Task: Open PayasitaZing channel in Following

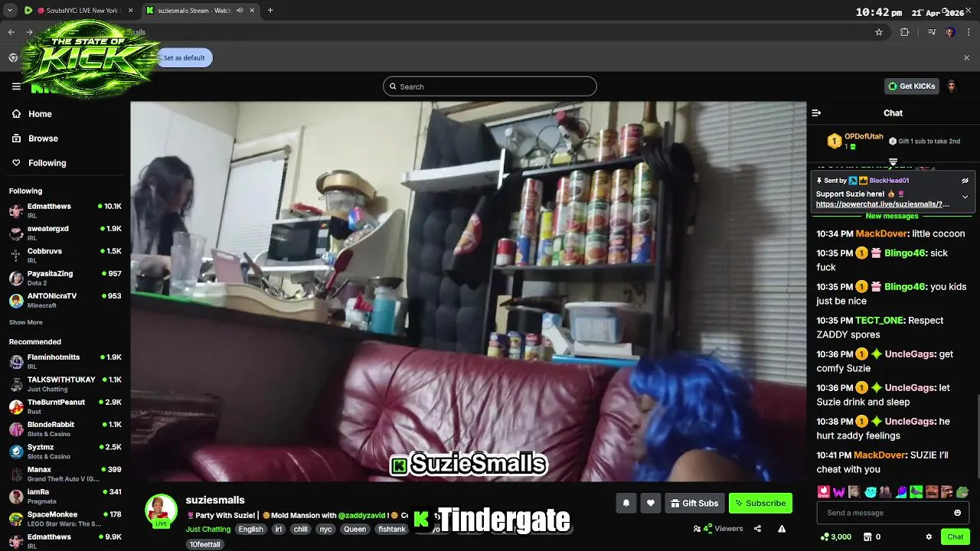Action: pyautogui.click(x=65, y=278)
